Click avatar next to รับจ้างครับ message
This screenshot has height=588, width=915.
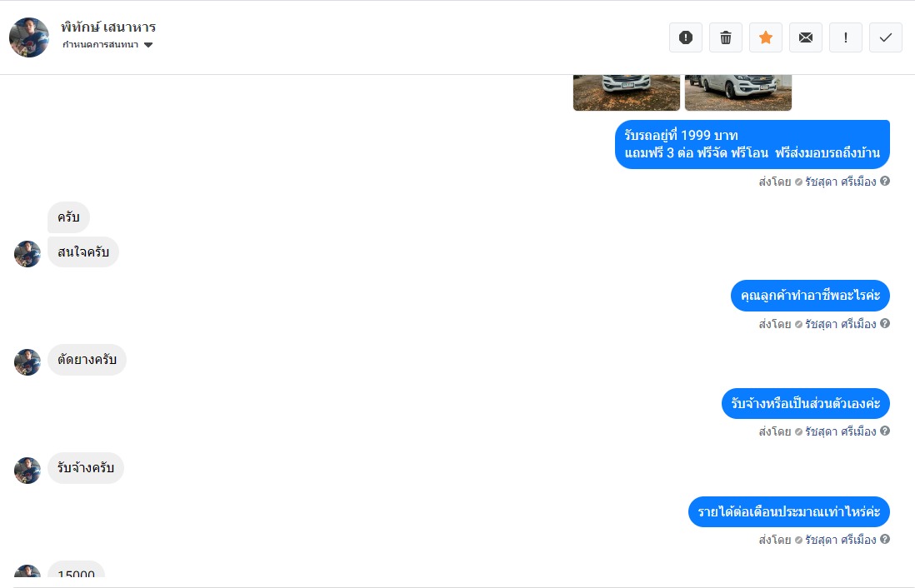coord(27,471)
